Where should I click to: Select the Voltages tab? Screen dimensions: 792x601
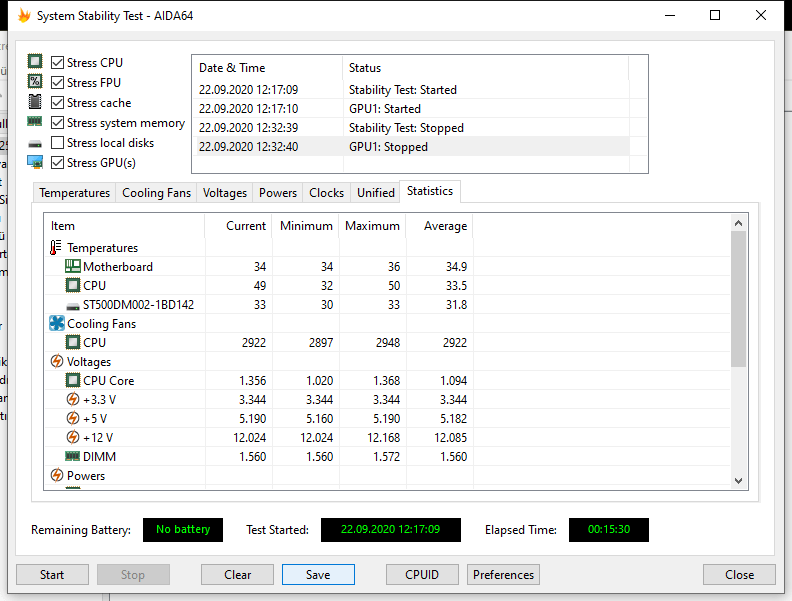click(225, 193)
